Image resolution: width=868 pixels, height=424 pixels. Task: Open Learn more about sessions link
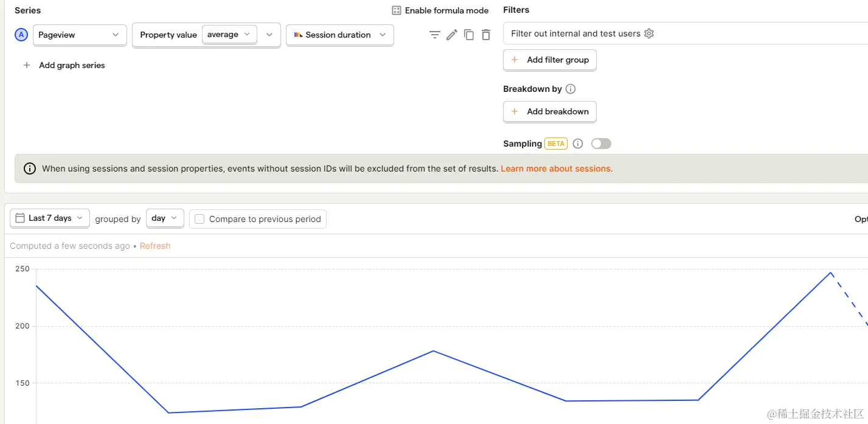(x=557, y=169)
